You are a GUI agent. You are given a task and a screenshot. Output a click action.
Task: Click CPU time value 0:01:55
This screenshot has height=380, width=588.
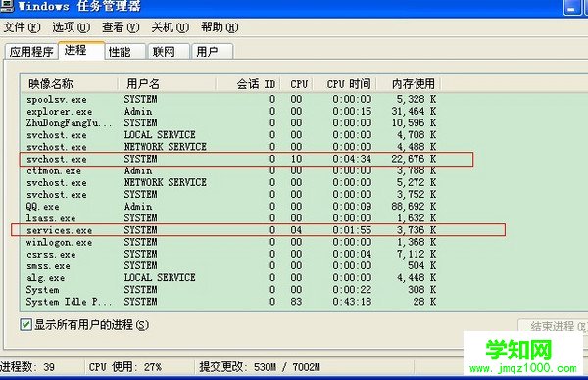352,230
